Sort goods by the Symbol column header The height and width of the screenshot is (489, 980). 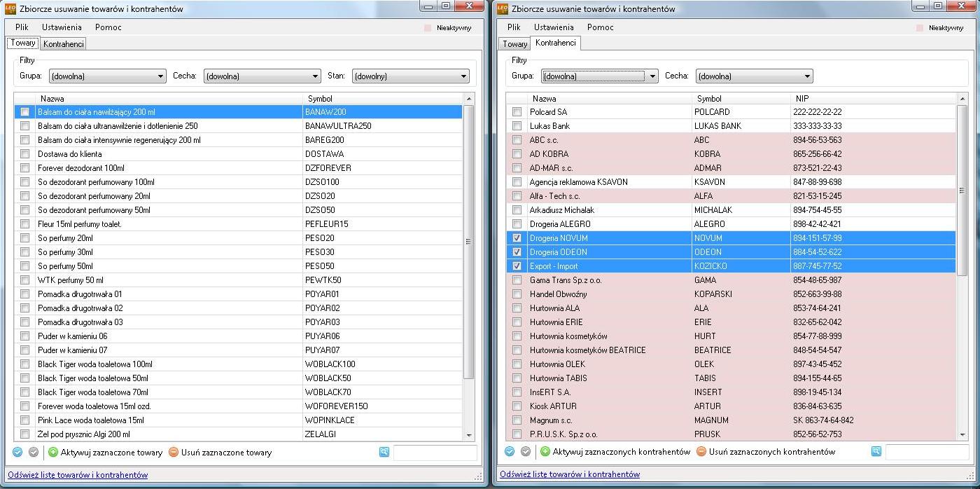[x=382, y=99]
